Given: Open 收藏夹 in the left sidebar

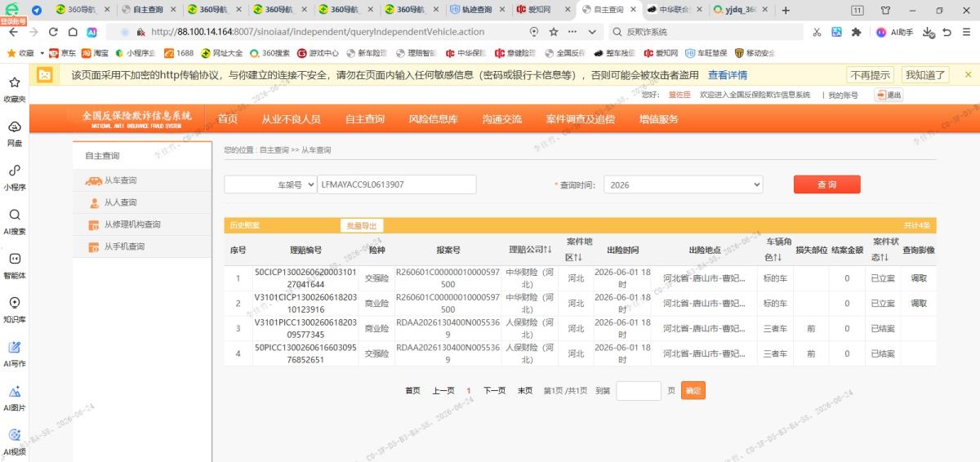Looking at the screenshot, I should 15,90.
